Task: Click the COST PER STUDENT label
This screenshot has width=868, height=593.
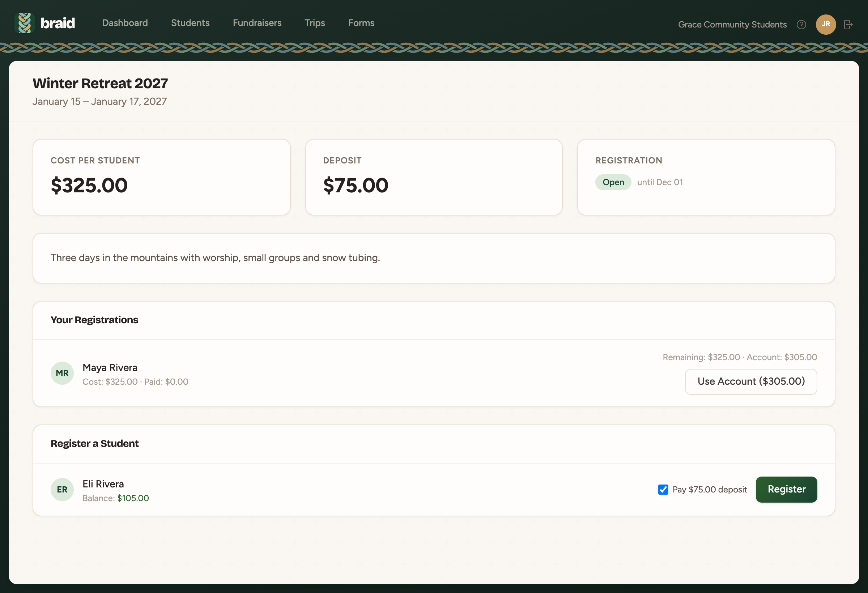Action: tap(95, 161)
